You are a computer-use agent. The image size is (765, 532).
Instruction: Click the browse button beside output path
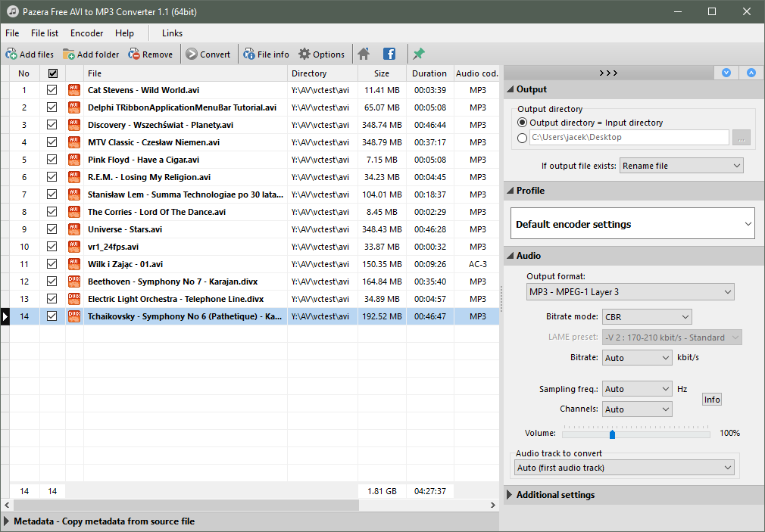pyautogui.click(x=741, y=138)
